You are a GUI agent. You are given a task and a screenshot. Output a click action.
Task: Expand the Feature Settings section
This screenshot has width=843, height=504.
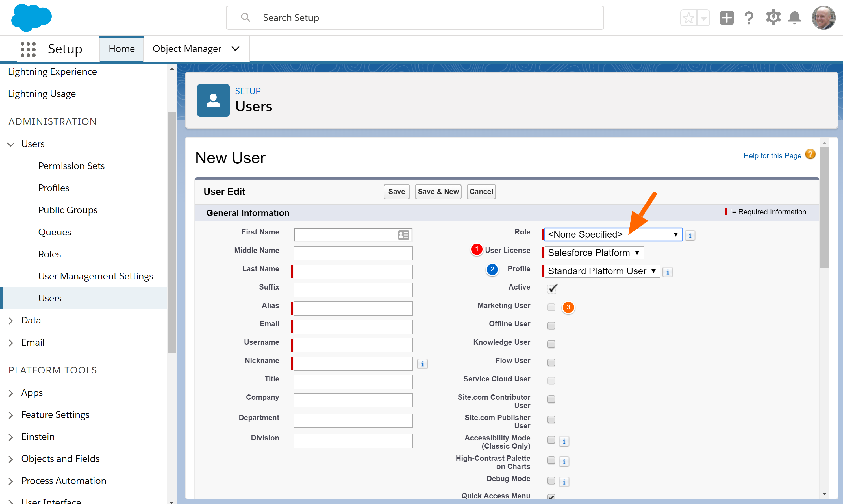[x=11, y=415]
